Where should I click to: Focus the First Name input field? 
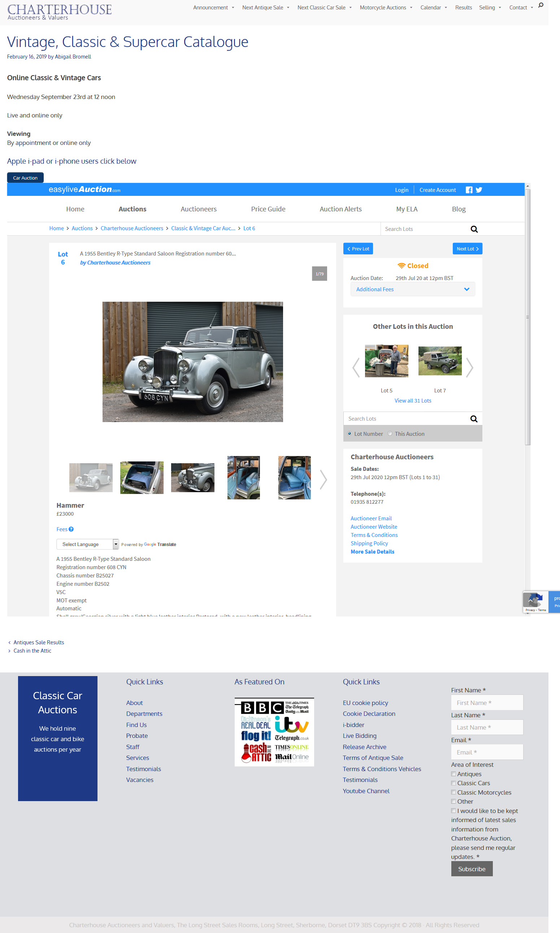click(487, 703)
